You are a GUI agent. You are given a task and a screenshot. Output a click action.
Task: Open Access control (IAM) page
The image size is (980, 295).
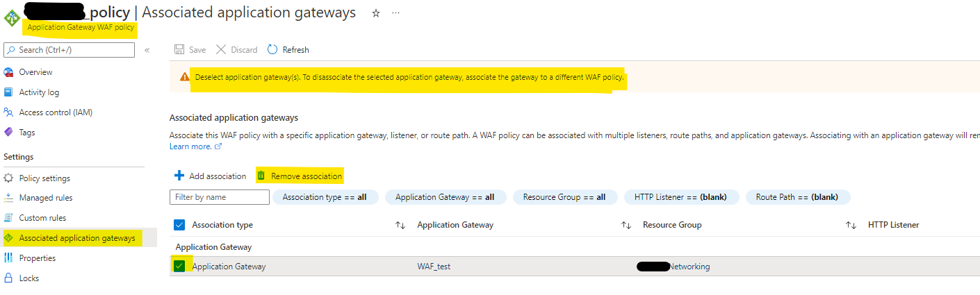click(56, 112)
